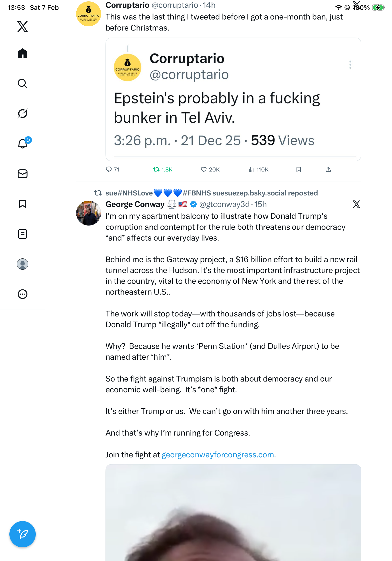Image resolution: width=392 pixels, height=561 pixels.
Task: Share the Corruptario post
Action: (x=328, y=169)
